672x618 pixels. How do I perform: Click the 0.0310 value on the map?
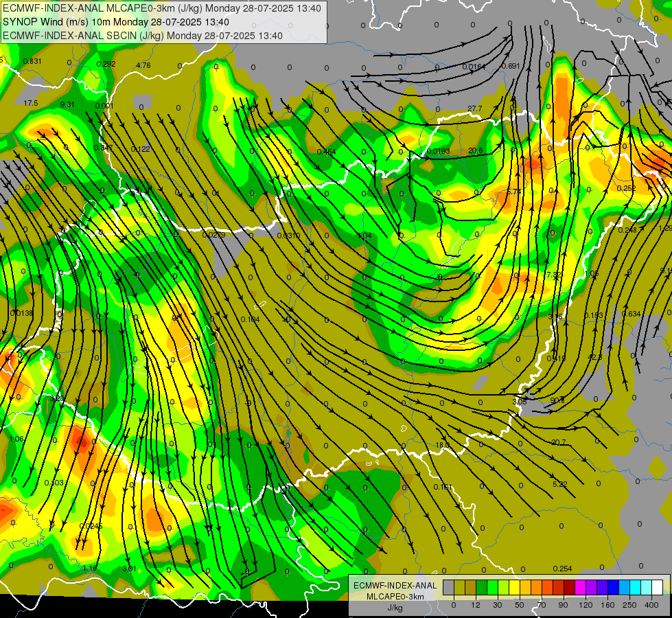click(x=288, y=236)
